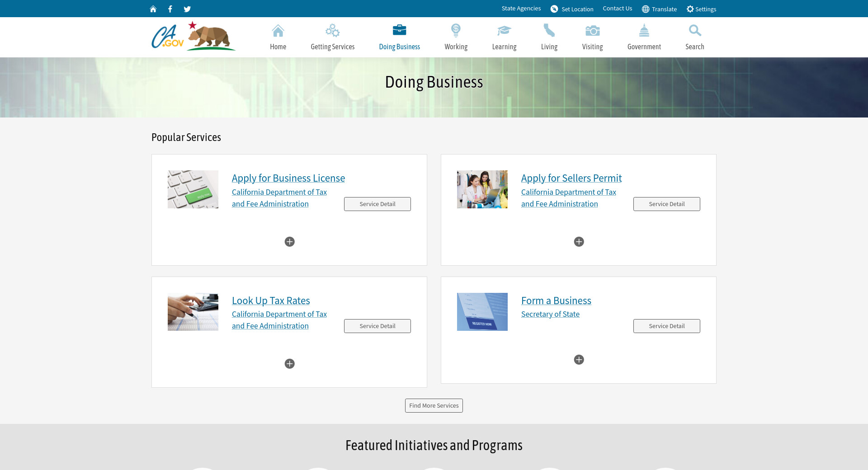Click the Government capitol dome icon
868x470 pixels.
click(x=644, y=31)
